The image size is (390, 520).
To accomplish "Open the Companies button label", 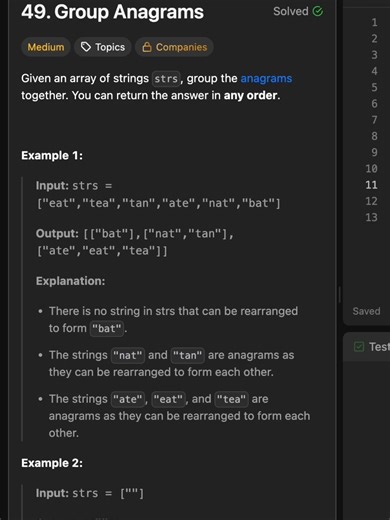I will [181, 47].
